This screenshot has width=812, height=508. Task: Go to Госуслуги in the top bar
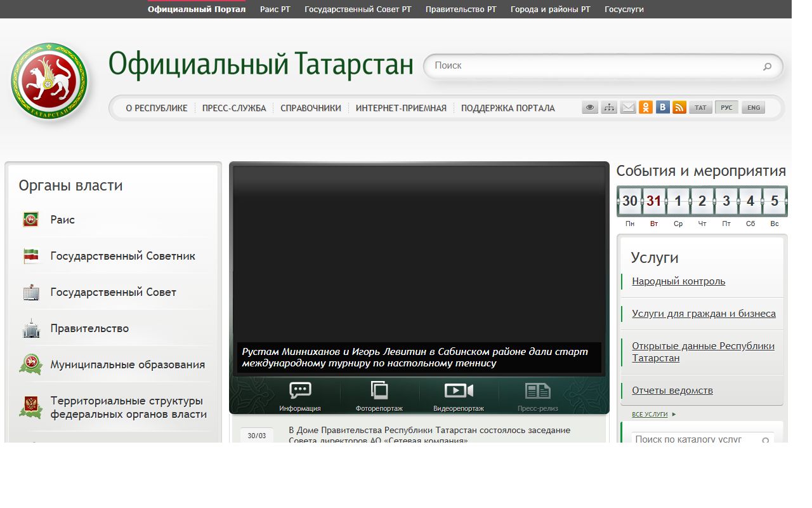click(x=624, y=10)
